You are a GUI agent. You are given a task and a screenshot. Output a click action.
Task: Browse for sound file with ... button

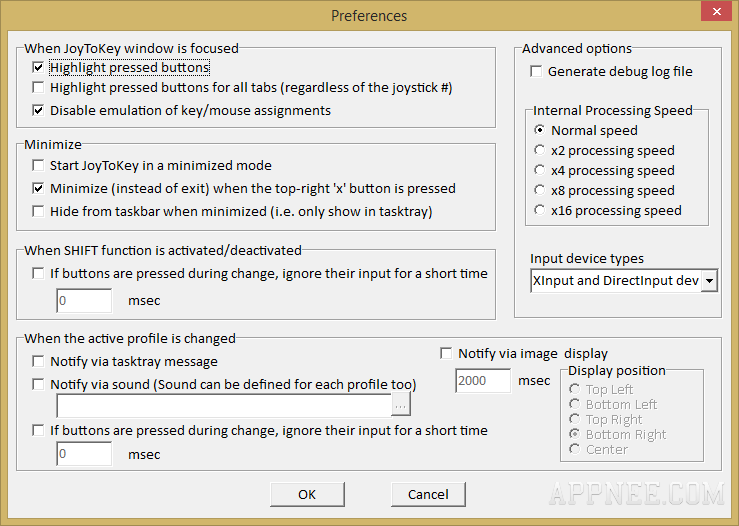(401, 405)
